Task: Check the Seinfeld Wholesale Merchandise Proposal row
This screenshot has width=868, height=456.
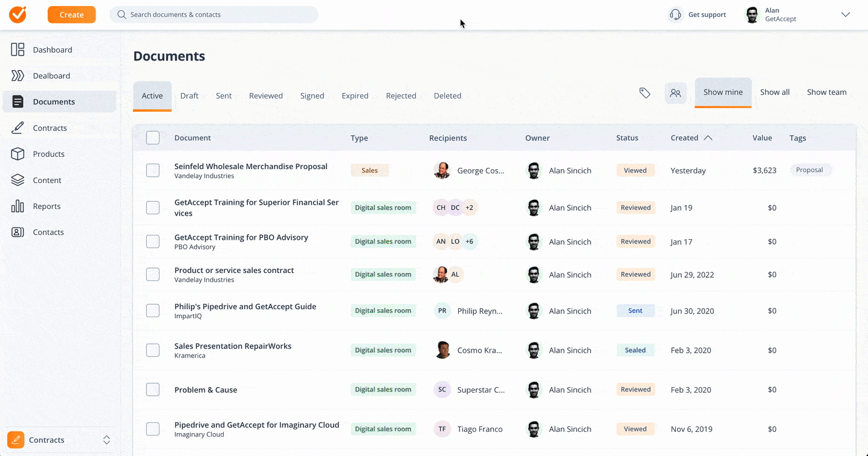Action: click(153, 170)
